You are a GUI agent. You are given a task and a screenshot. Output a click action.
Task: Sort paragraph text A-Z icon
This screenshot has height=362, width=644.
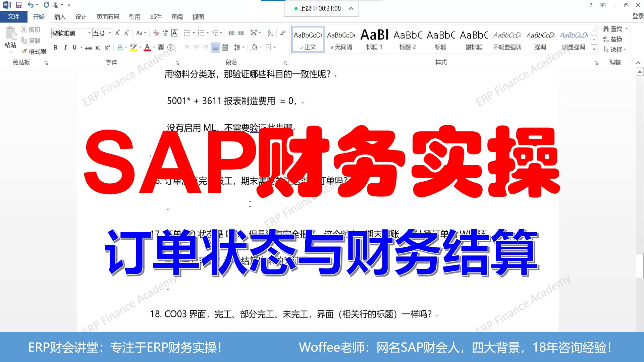[271, 33]
